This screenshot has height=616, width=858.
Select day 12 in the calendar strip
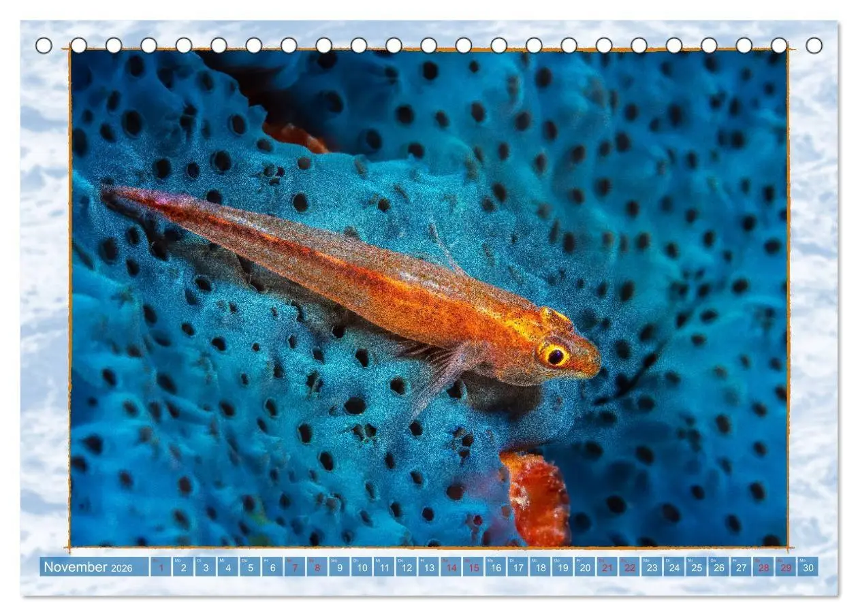pyautogui.click(x=407, y=567)
